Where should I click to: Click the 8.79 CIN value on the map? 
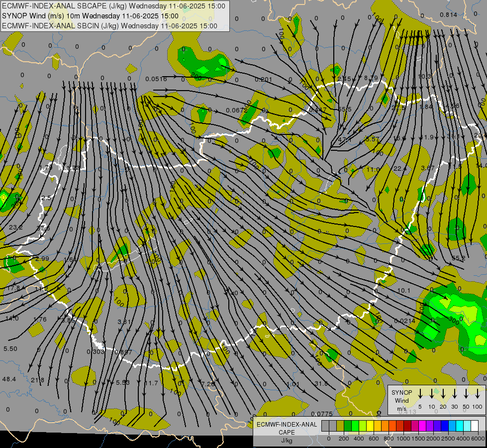click(371, 78)
